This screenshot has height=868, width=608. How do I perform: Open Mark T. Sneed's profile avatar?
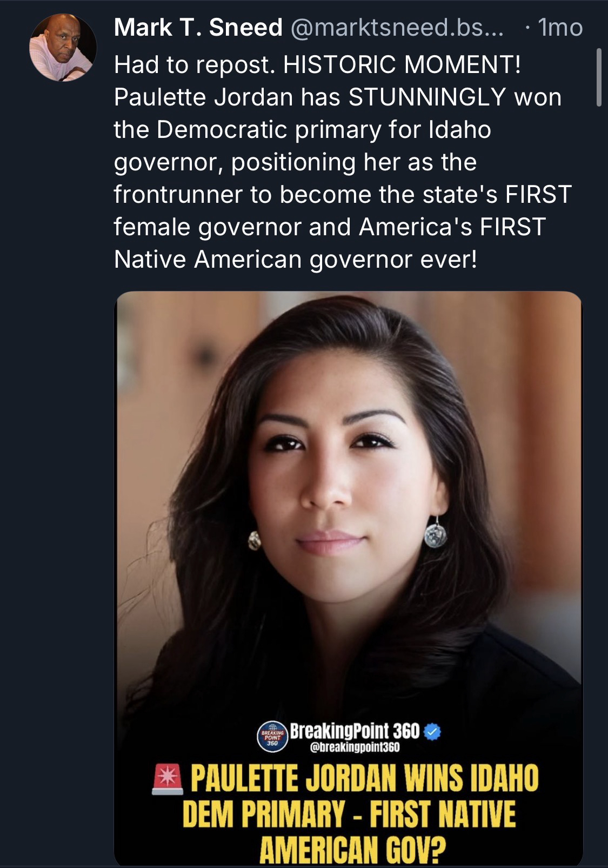(x=63, y=48)
